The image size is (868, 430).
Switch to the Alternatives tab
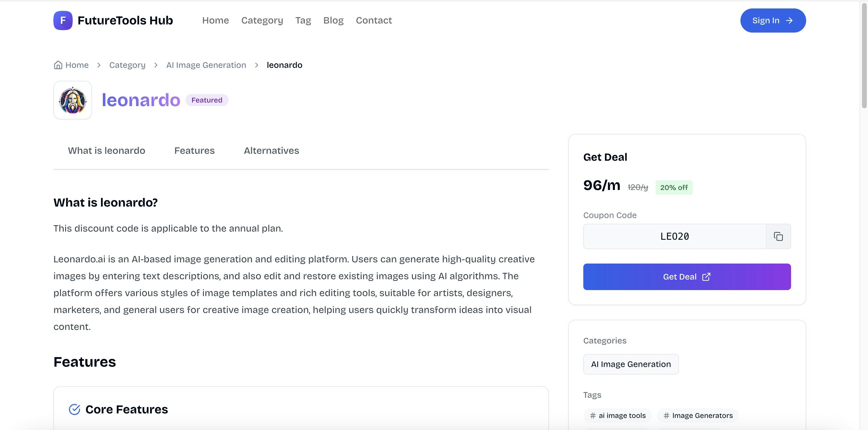pyautogui.click(x=271, y=151)
